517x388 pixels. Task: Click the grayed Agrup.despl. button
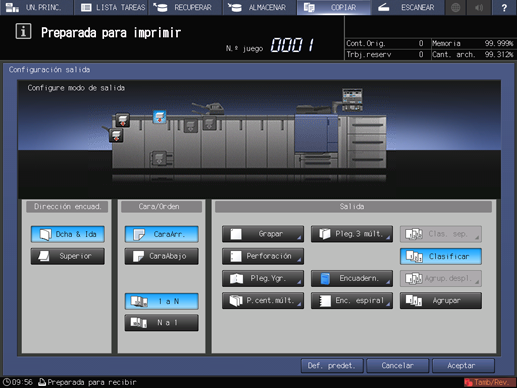point(441,278)
